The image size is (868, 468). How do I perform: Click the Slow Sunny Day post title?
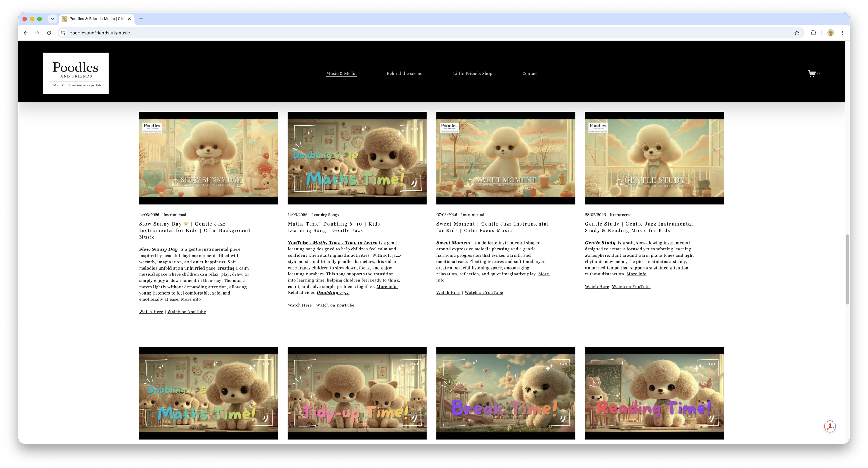click(194, 230)
